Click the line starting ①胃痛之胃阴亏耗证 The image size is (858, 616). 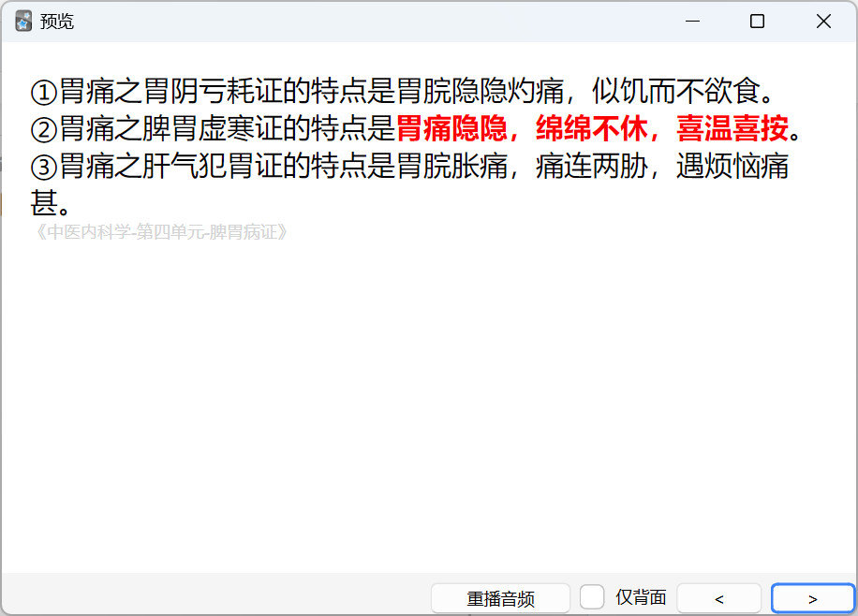(x=402, y=91)
